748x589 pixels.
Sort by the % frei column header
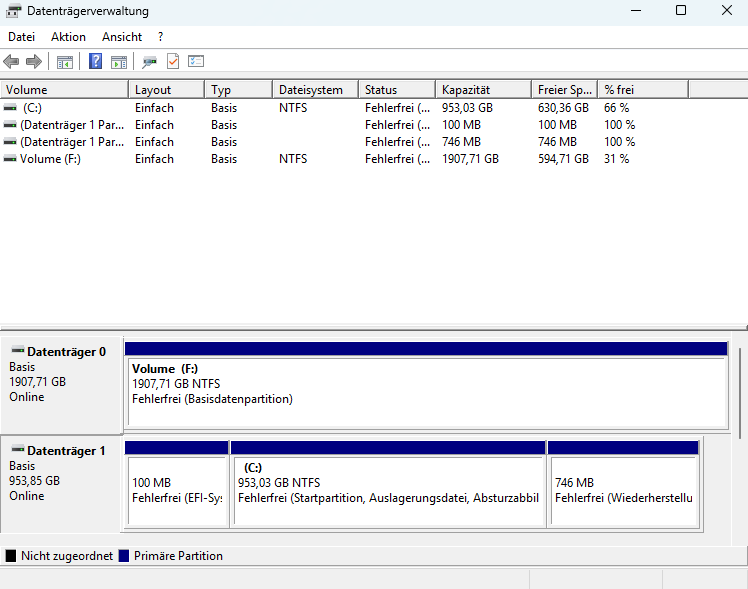[643, 90]
